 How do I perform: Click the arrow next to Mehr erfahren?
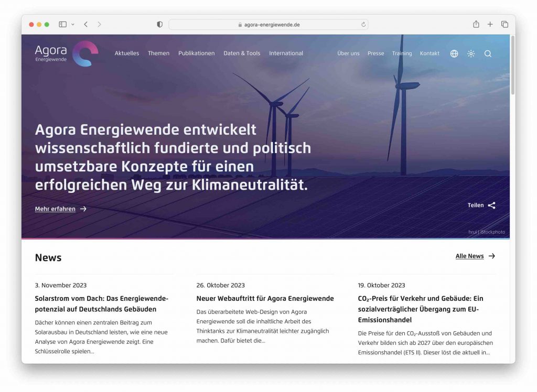coord(83,209)
